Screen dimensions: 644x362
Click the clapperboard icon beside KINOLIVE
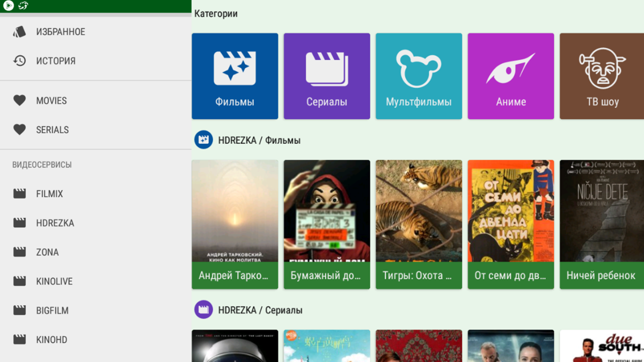pos(19,281)
